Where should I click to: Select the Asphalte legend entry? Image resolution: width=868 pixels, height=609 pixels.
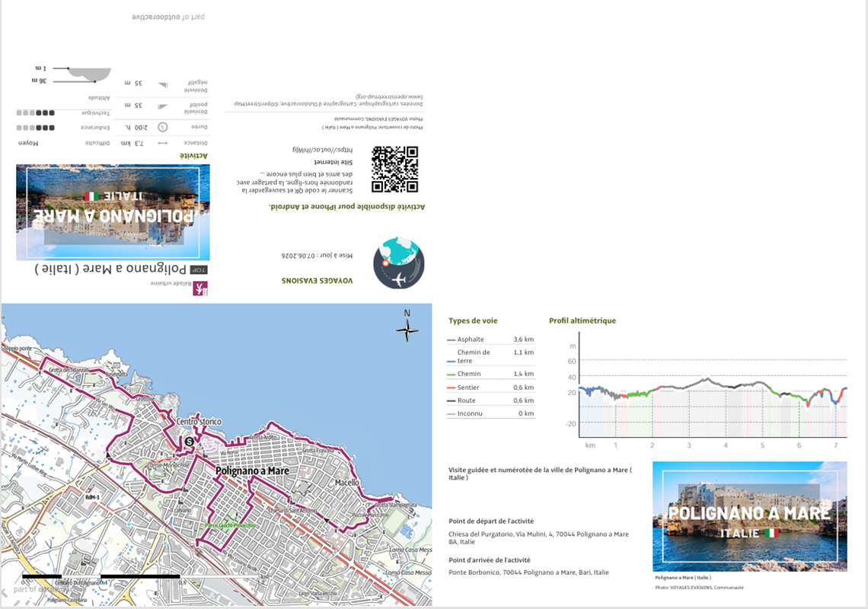[x=490, y=340]
